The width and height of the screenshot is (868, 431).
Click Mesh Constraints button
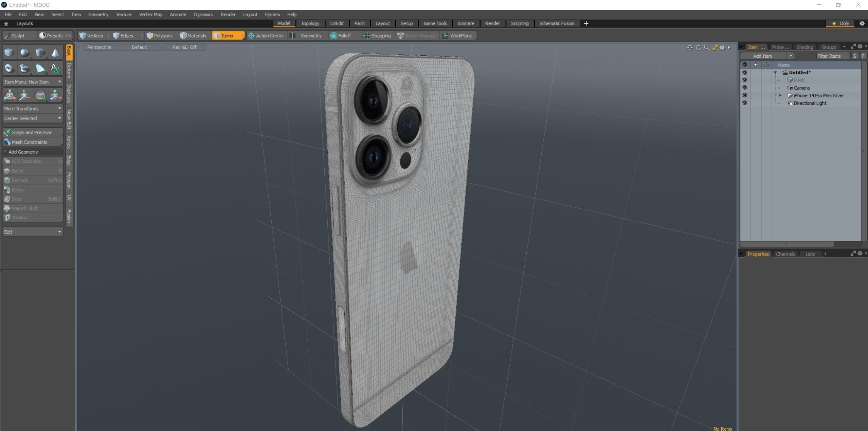tap(33, 142)
